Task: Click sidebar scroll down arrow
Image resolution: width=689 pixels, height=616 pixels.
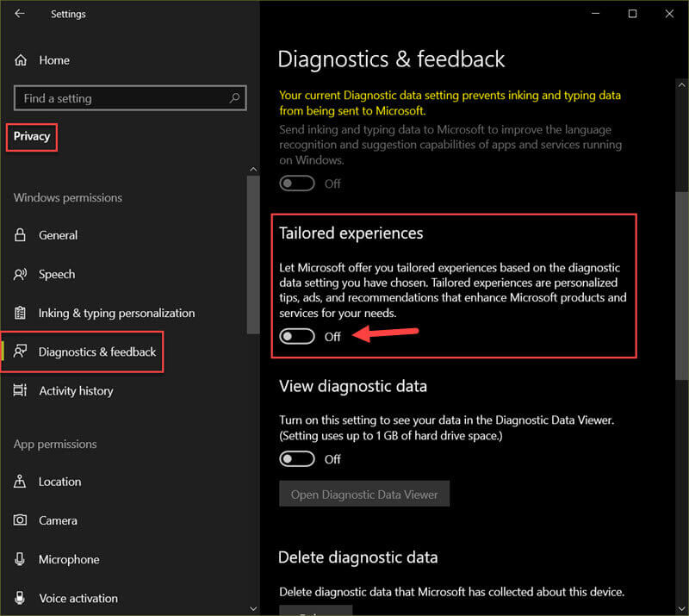Action: pyautogui.click(x=253, y=608)
